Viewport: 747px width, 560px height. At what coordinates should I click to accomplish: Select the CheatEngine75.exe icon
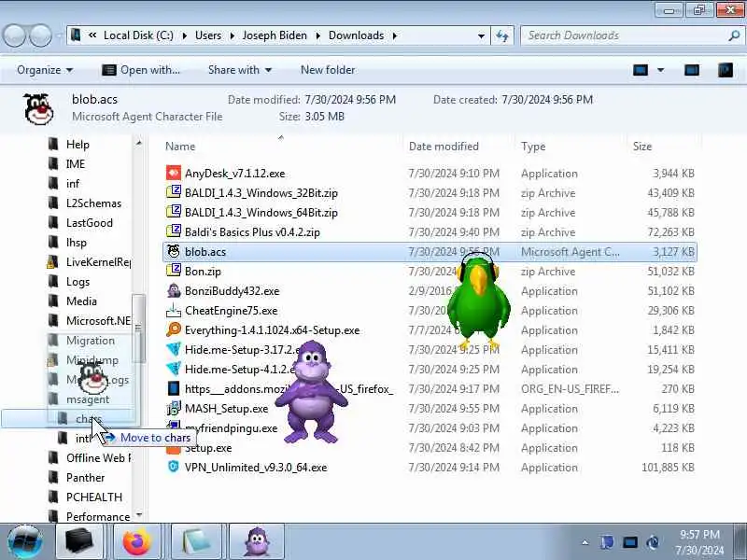point(174,310)
